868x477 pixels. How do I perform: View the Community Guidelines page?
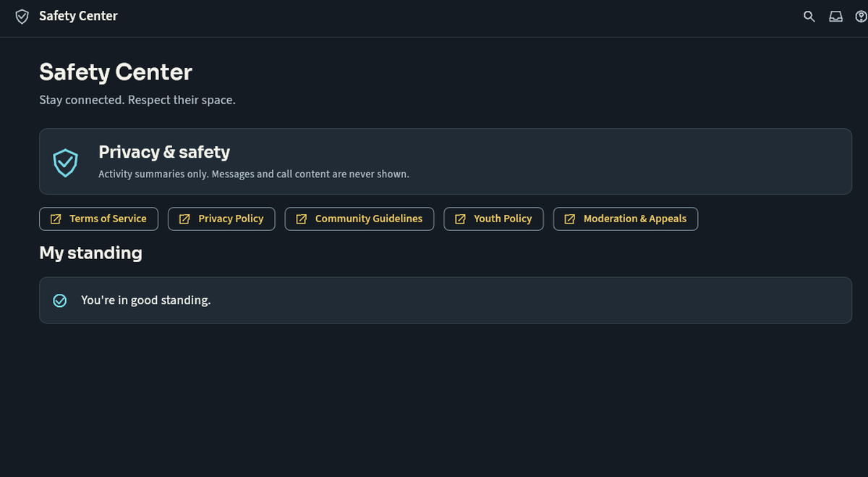[x=359, y=219]
